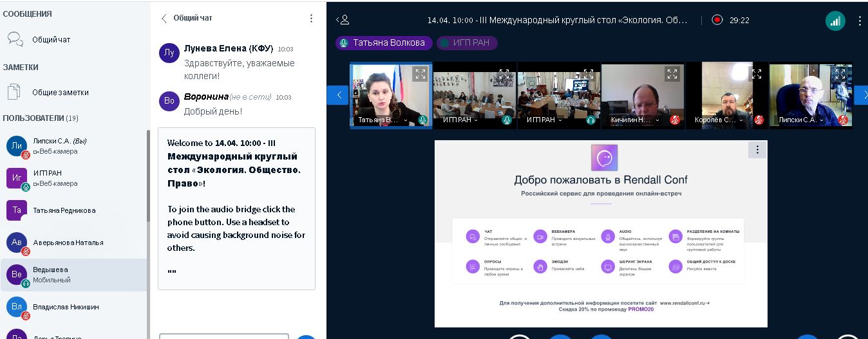This screenshot has width=868, height=339.
Task: Click the Ав avatar icon
Action: click(x=17, y=243)
